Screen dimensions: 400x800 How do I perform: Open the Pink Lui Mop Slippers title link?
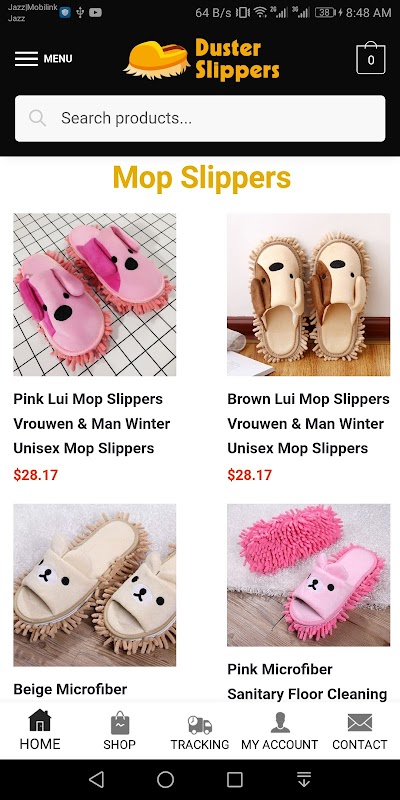[92, 423]
